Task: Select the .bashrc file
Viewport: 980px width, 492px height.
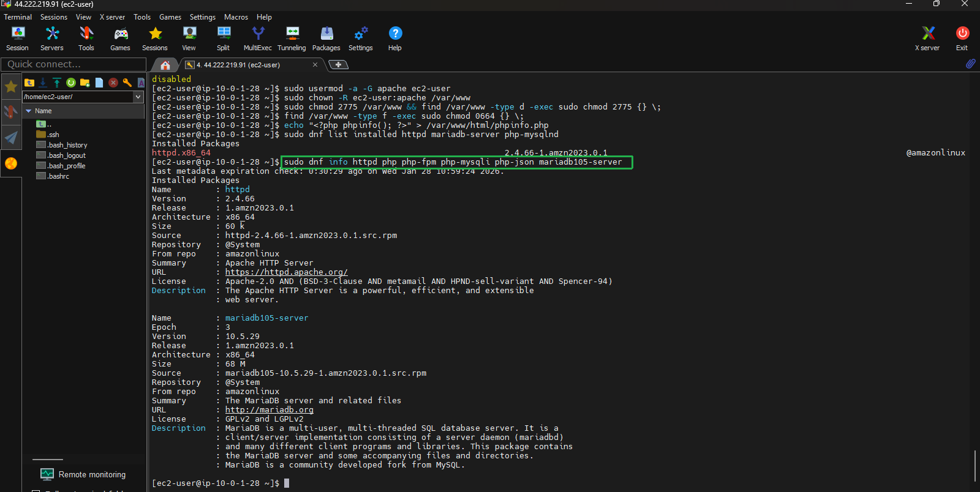Action: click(53, 176)
